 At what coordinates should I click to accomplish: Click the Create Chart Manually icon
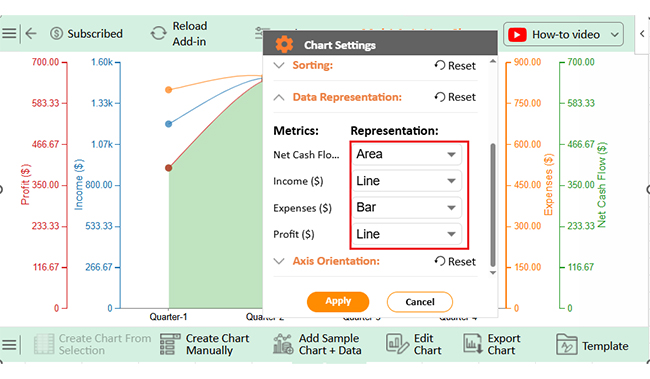click(170, 344)
